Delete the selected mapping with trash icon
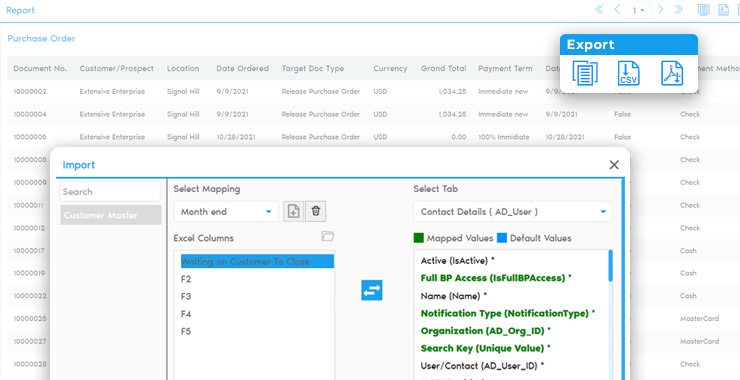The image size is (740, 380). pos(316,211)
